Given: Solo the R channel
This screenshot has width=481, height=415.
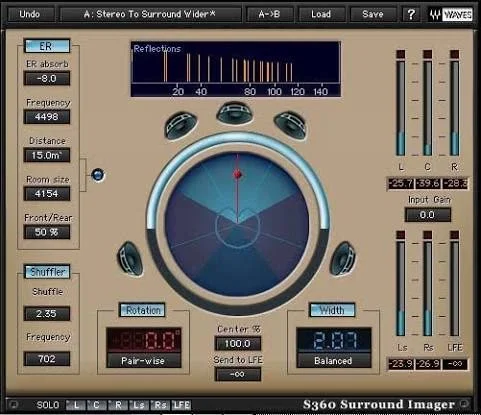Looking at the screenshot, I should 118,405.
